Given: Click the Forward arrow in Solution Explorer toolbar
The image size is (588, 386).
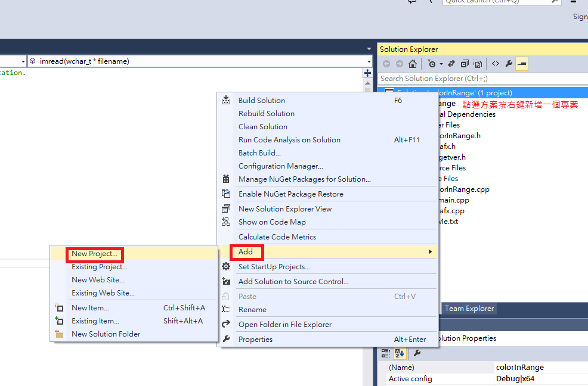Looking at the screenshot, I should [400, 64].
